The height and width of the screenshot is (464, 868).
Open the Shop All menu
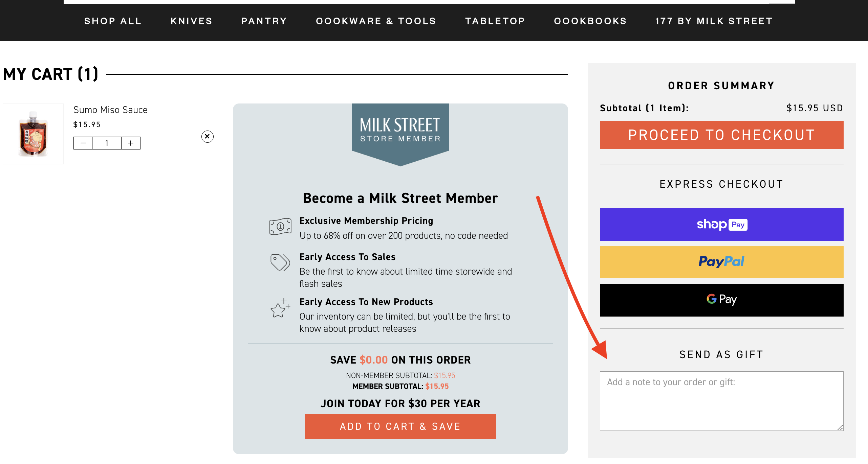[113, 21]
